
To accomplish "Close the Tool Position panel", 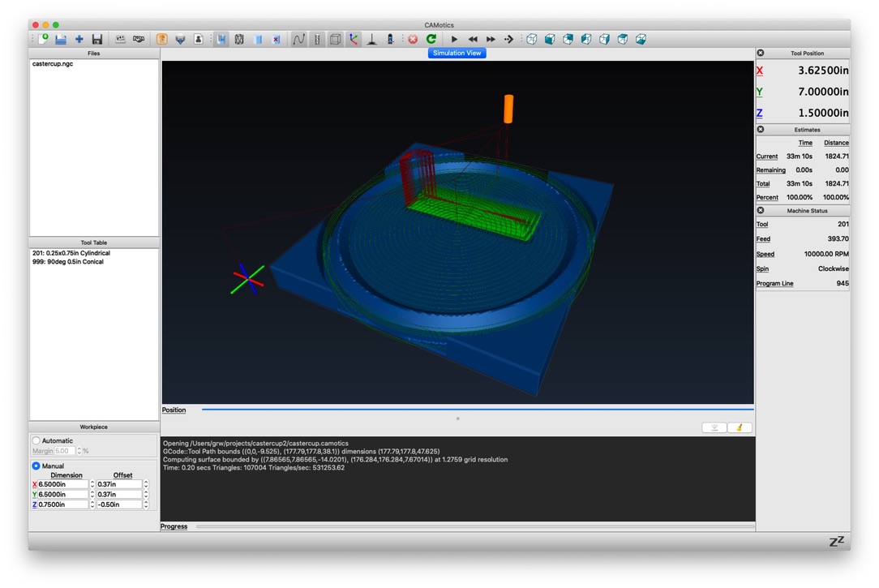I will pyautogui.click(x=761, y=53).
